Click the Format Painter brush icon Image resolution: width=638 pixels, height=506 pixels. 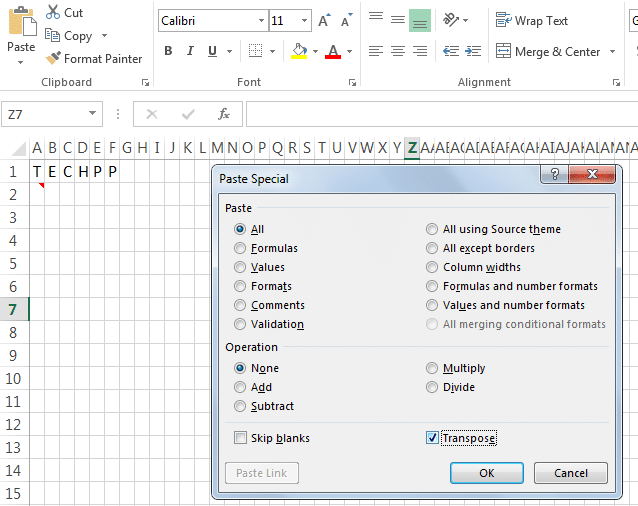tap(53, 58)
